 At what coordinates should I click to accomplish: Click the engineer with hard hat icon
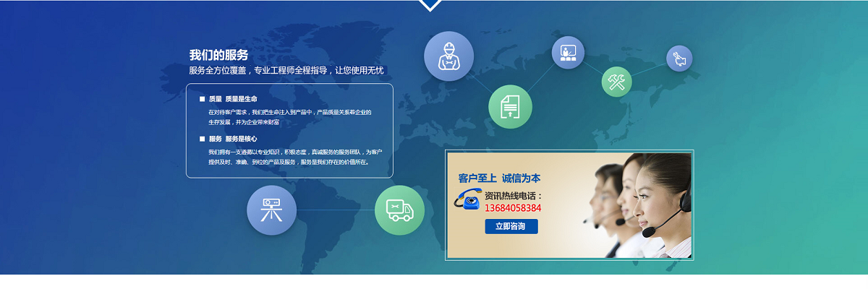pos(448,56)
